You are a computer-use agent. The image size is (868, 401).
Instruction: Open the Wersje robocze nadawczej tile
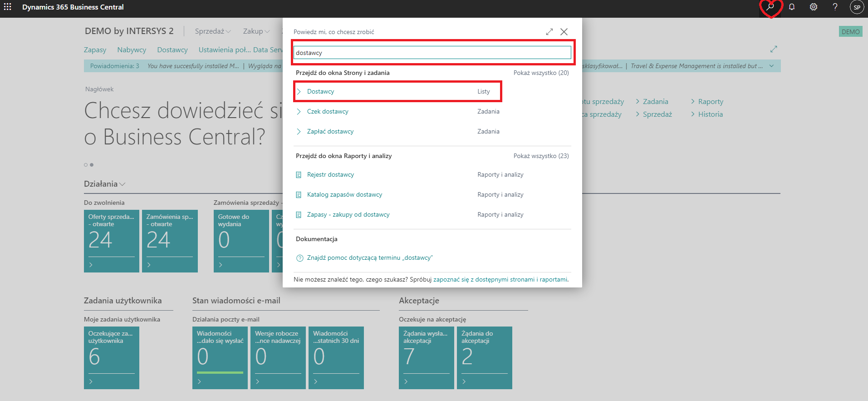click(x=278, y=358)
